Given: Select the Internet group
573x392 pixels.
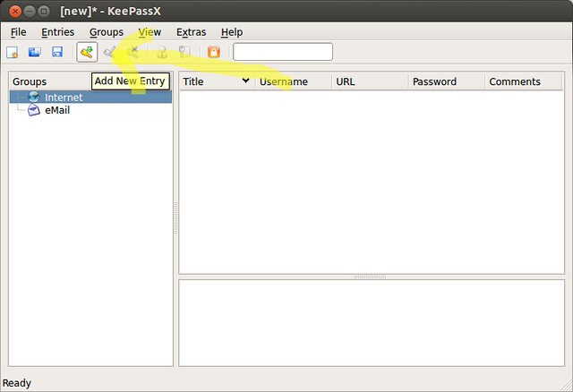Looking at the screenshot, I should click(90, 97).
